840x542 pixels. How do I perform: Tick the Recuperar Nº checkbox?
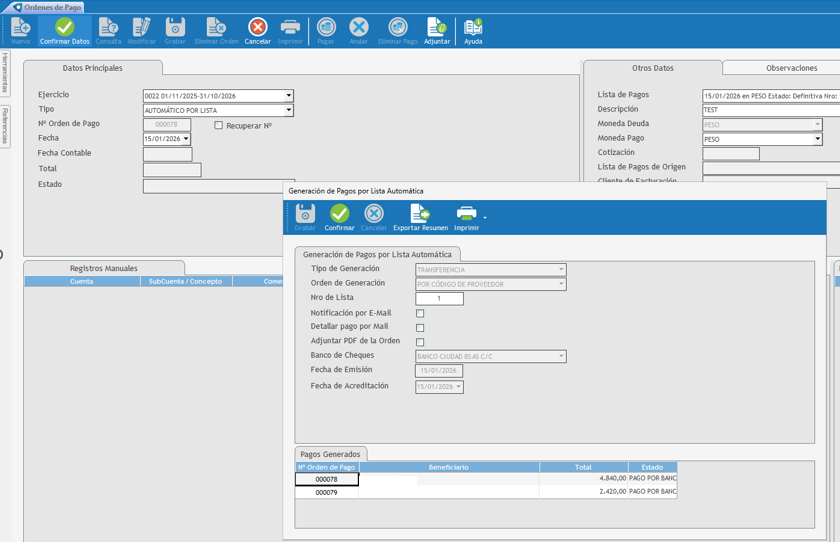coord(219,125)
